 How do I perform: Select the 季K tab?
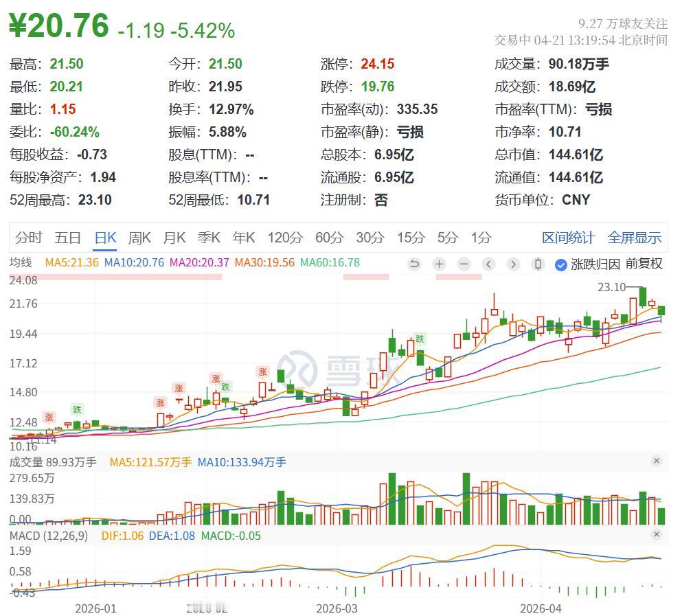(209, 238)
